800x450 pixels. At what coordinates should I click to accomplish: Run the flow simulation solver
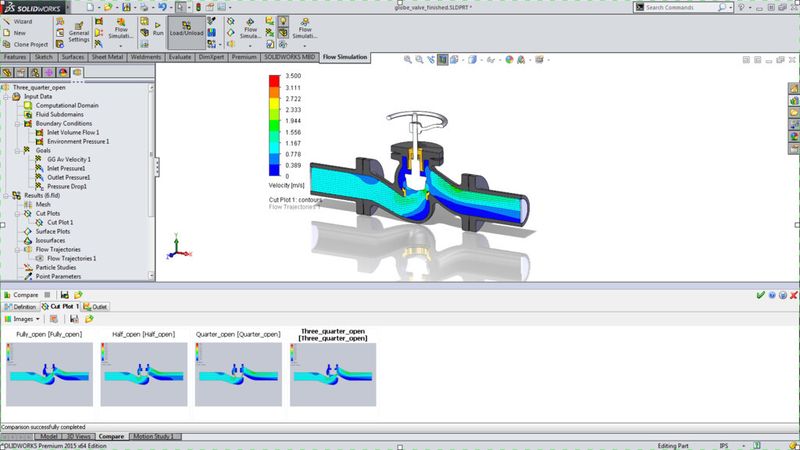pyautogui.click(x=158, y=29)
